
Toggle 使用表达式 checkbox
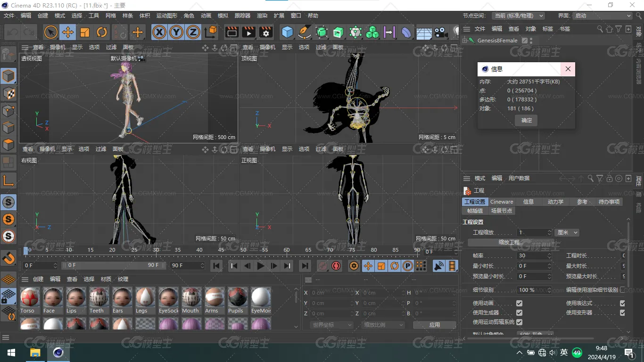pos(622,303)
